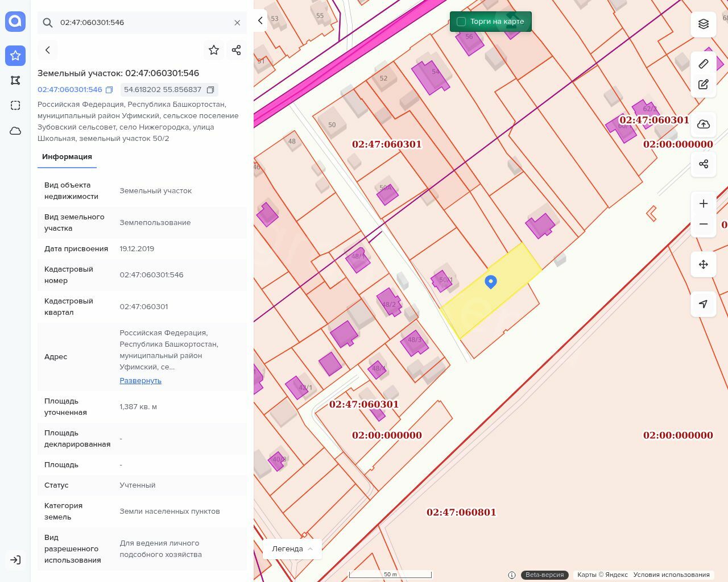Open the favorites section in sidebar

15,56
